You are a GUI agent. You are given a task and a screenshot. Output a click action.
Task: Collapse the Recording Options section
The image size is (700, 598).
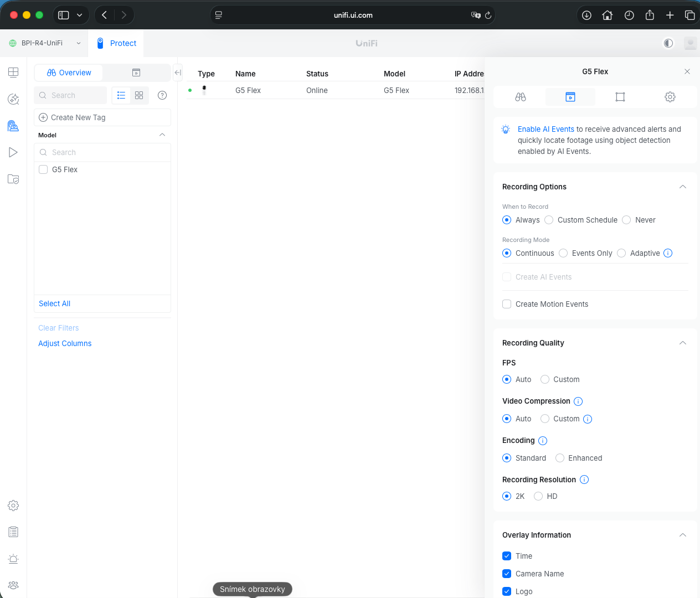(x=682, y=187)
